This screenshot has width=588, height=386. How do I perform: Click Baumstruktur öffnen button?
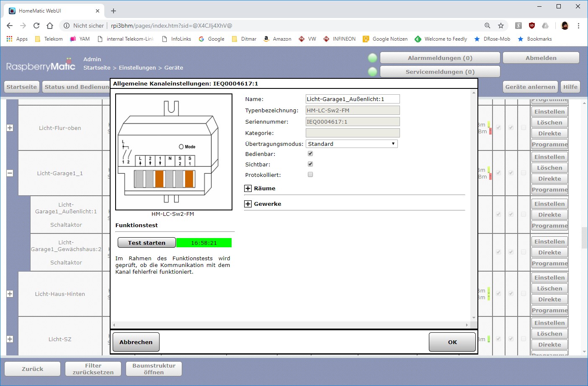(x=154, y=369)
